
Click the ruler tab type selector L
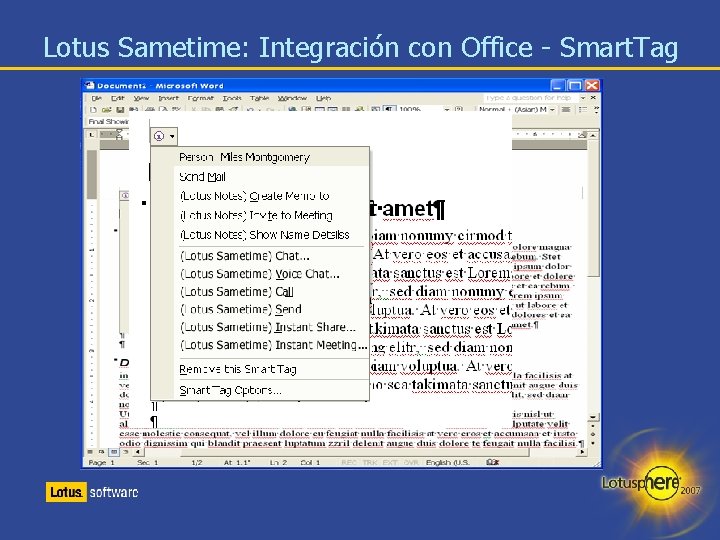[92, 135]
